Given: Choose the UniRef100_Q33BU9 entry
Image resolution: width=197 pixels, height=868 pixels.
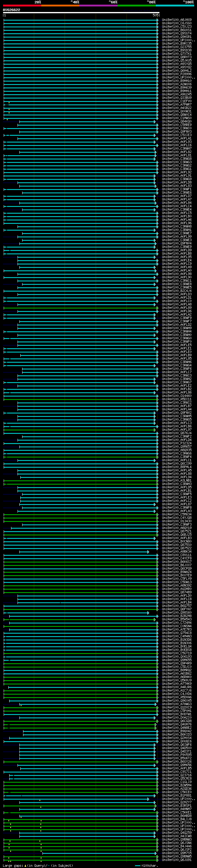Looking at the screenshot, I should pos(177,98).
